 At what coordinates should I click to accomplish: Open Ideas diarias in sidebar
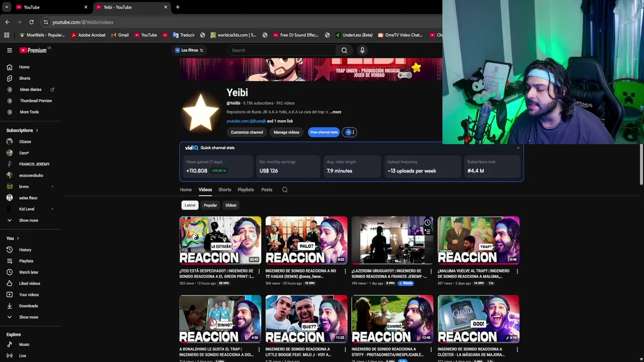click(x=31, y=89)
